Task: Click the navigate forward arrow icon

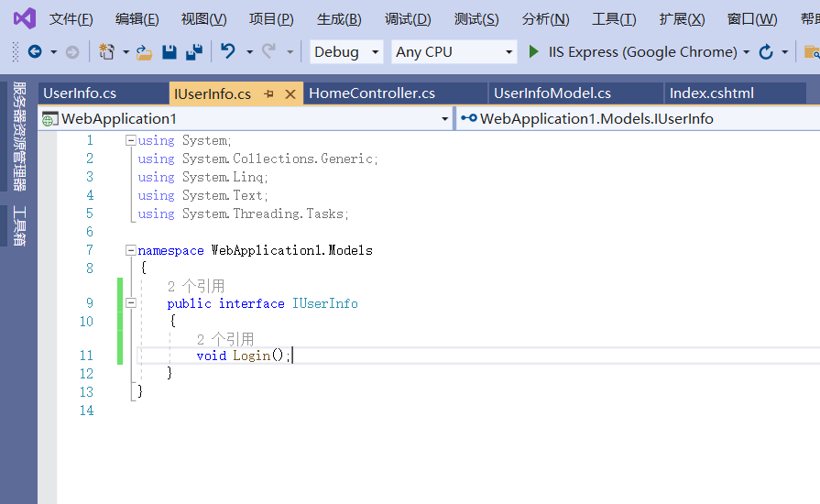Action: point(72,52)
